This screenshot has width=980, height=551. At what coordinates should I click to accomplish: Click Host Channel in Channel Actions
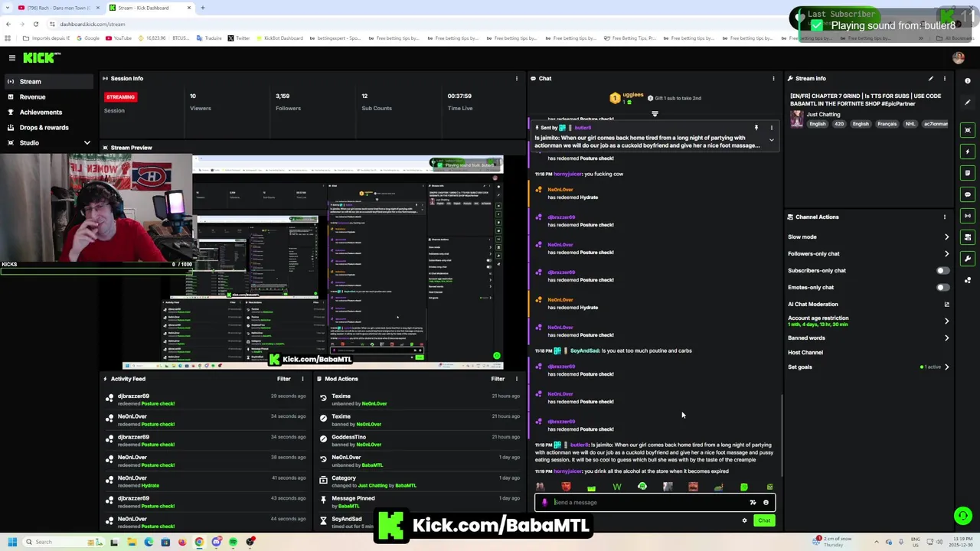click(805, 352)
